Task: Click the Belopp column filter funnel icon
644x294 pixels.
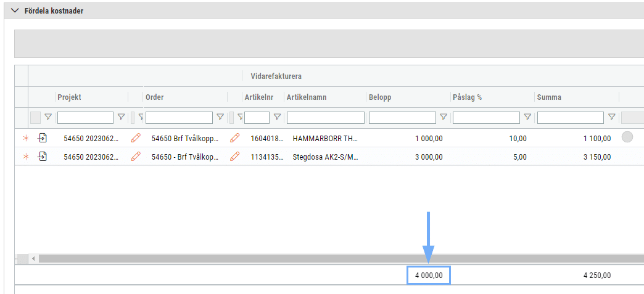Action: [x=444, y=118]
